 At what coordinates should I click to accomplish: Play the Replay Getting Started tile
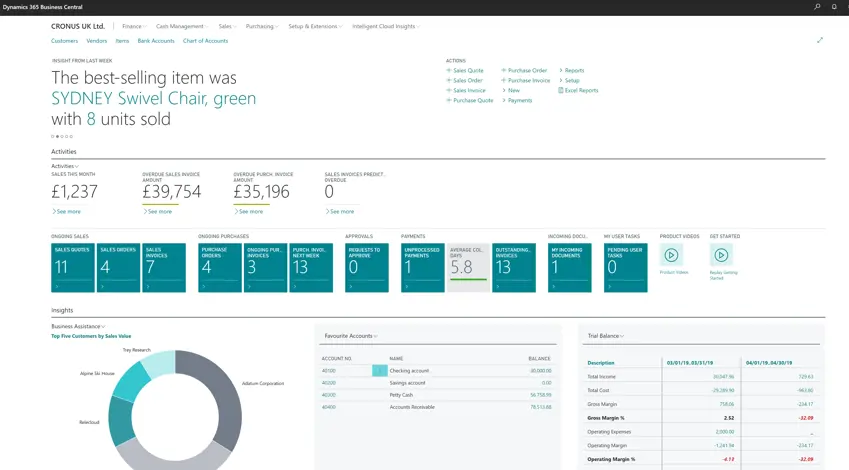pyautogui.click(x=721, y=255)
